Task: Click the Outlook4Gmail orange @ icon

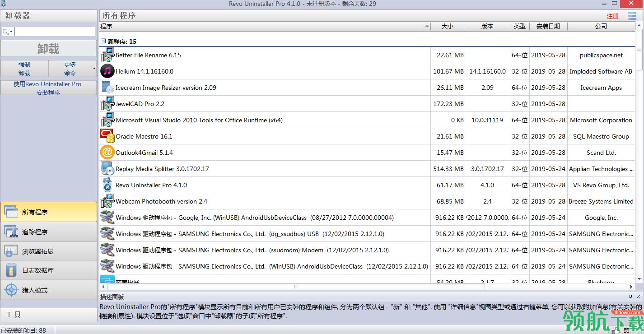Action: click(x=107, y=153)
